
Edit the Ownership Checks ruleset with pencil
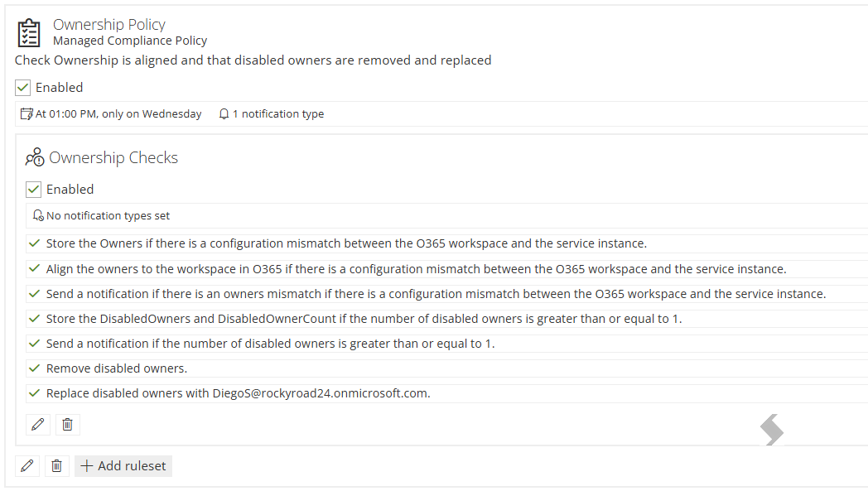[x=37, y=425]
